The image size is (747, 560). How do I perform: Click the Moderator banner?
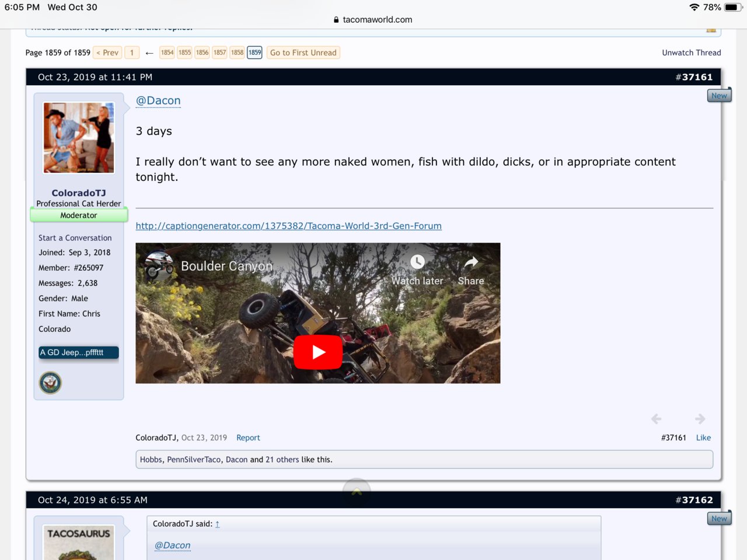point(79,215)
